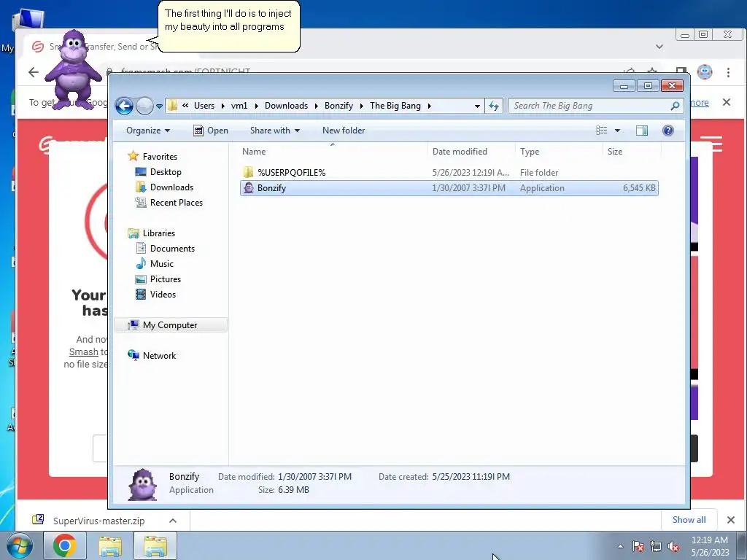
Task: Open Documents library
Action: point(172,248)
